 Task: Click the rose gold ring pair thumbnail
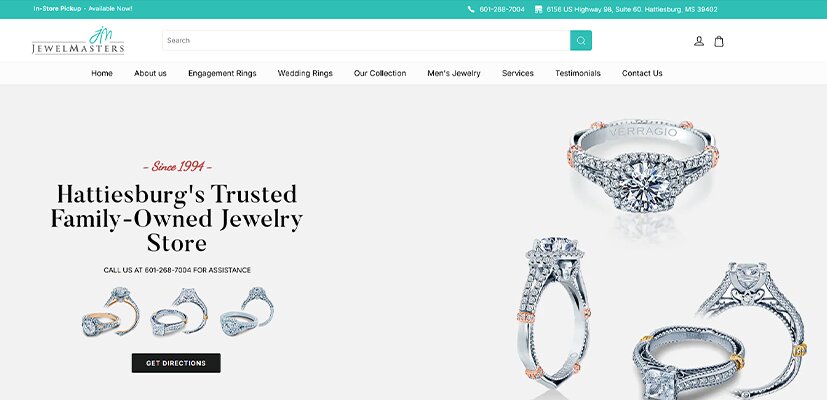point(110,311)
